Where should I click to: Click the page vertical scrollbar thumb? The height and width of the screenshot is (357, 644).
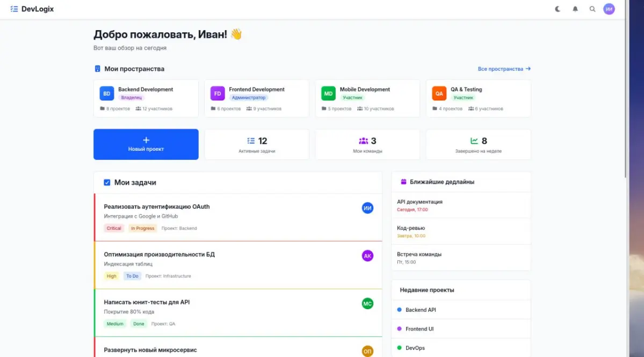[x=626, y=89]
